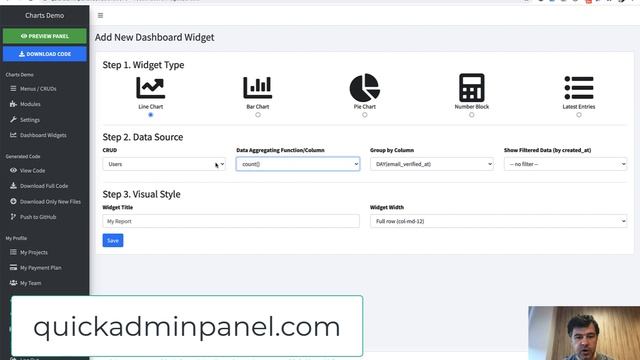Click the Download Full Code icon
The width and height of the screenshot is (640, 360).
(13, 186)
